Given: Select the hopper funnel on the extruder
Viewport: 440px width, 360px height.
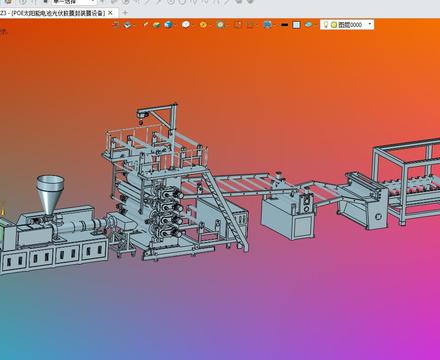Looking at the screenshot, I should pos(50,194).
